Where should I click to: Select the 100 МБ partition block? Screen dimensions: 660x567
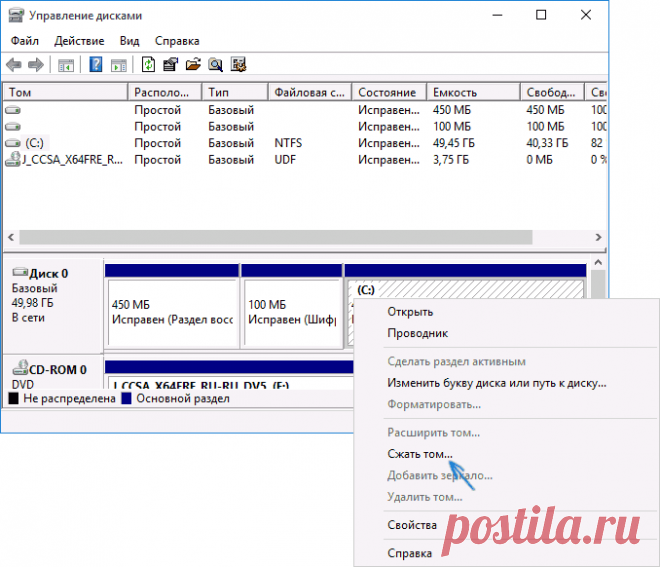click(291, 306)
